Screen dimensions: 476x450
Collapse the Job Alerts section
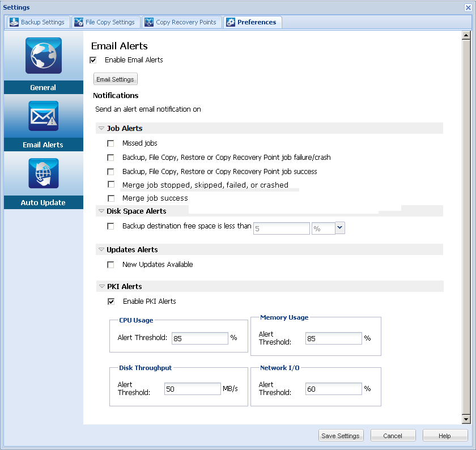[x=101, y=128]
